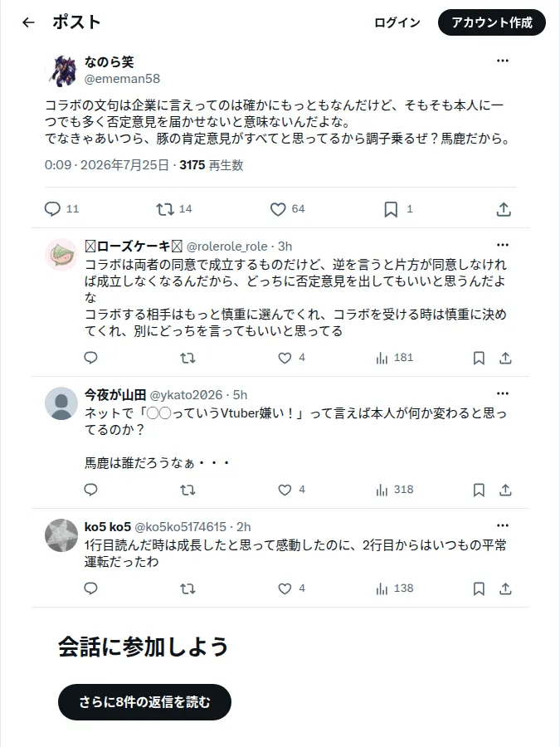Reply to the ko5 ko5 comment
560x747 pixels.
pos(91,588)
